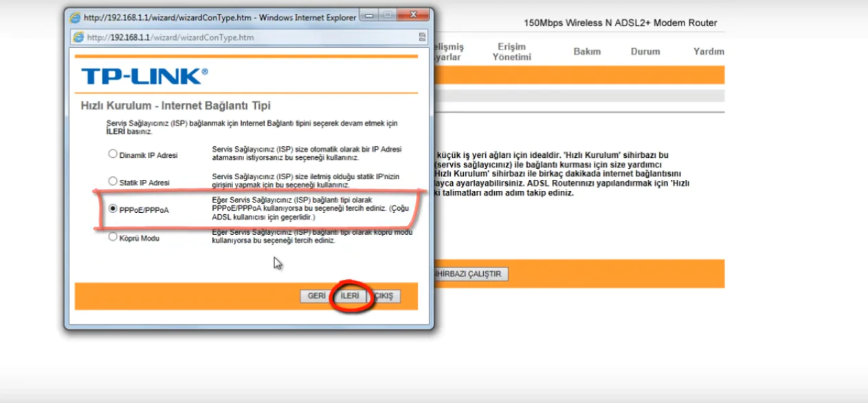868x403 pixels.
Task: Maximize the wizard popup window
Action: pos(388,14)
